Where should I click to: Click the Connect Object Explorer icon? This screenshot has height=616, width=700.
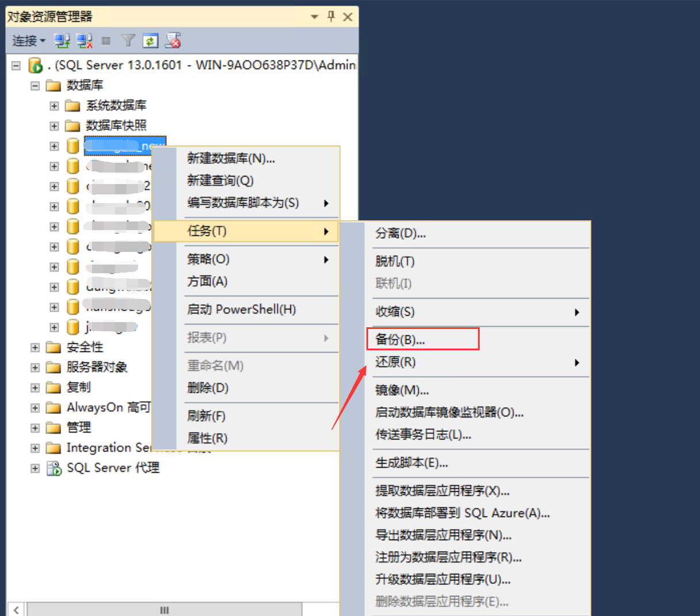[62, 41]
